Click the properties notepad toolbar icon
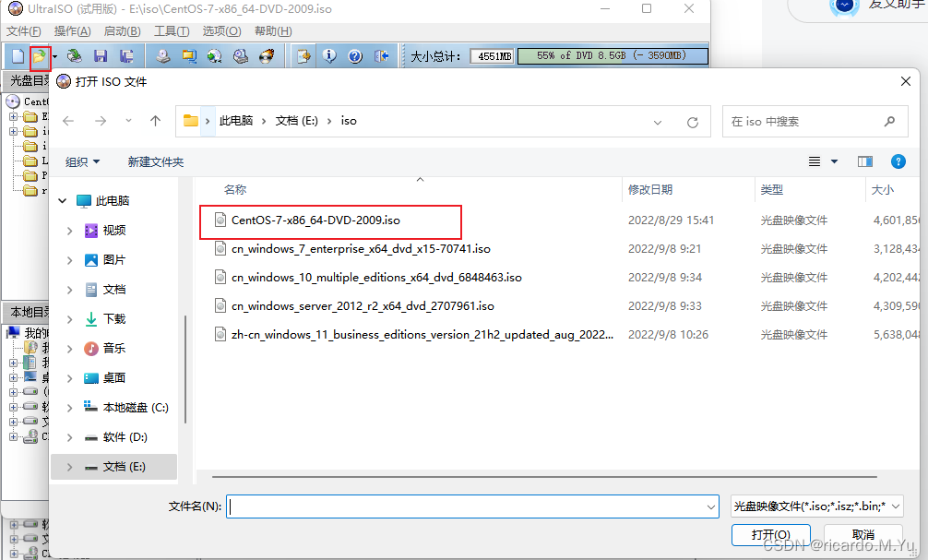Image resolution: width=928 pixels, height=560 pixels. [303, 56]
